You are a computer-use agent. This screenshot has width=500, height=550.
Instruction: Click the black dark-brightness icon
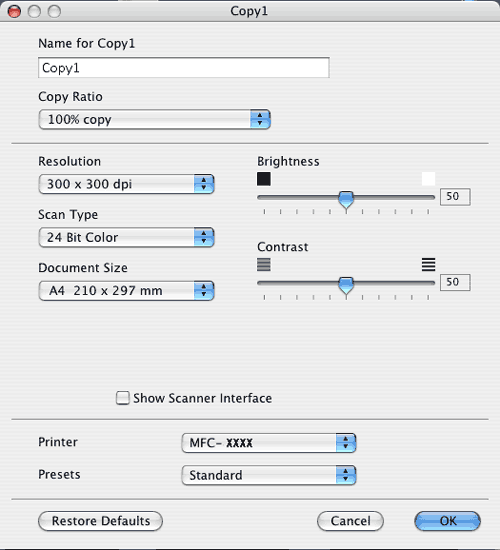pyautogui.click(x=264, y=179)
